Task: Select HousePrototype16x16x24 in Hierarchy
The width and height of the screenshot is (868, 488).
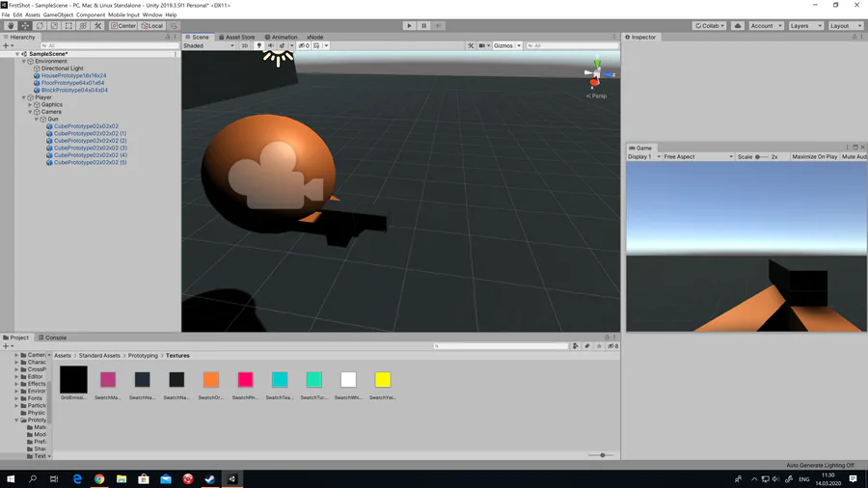Action: (73, 76)
